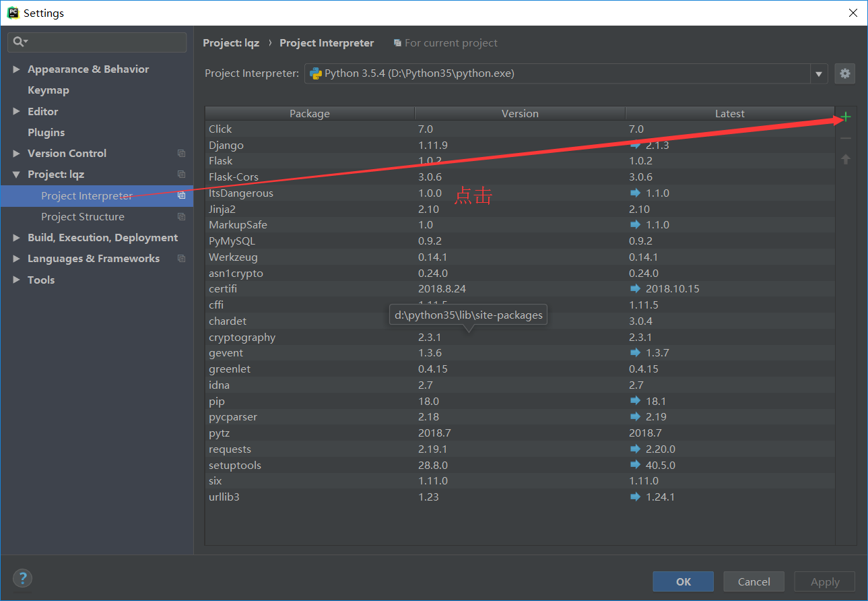The height and width of the screenshot is (601, 868).
Task: Select the PyMySQL package row
Action: point(520,241)
